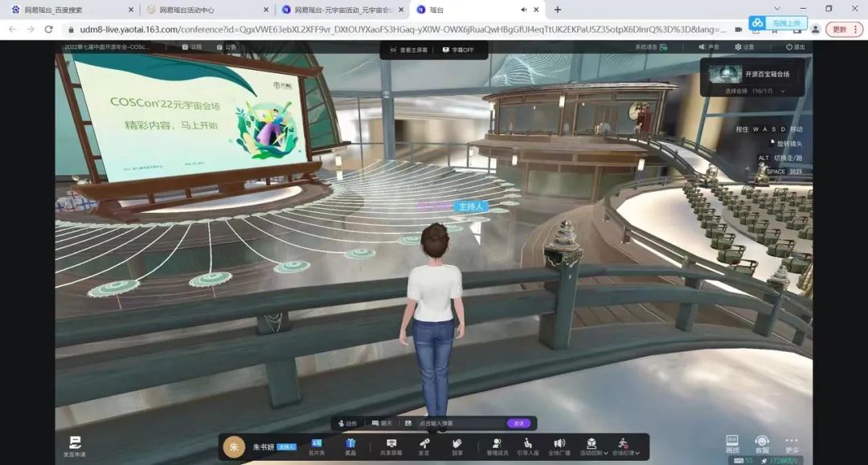This screenshot has height=465, width=868.
Task: Click 退出 to exit the venue
Action: coord(796,47)
